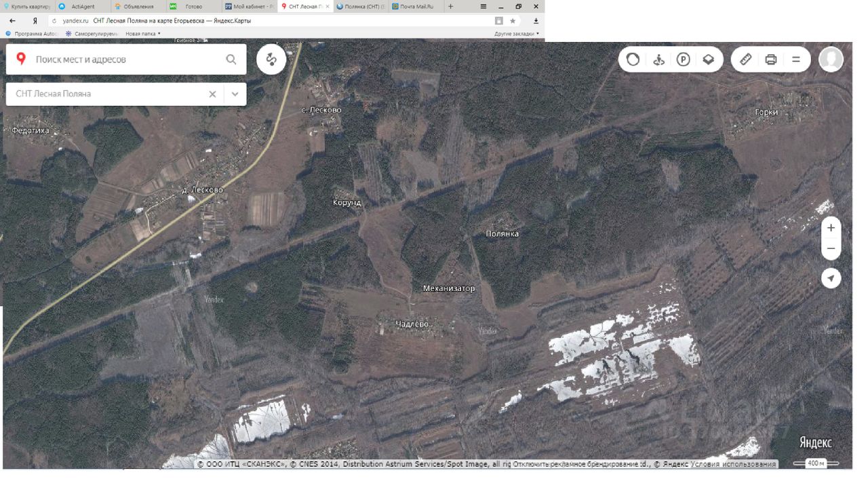Click the Яндекс logo on the map
Screen dimensions: 868x479
815,442
